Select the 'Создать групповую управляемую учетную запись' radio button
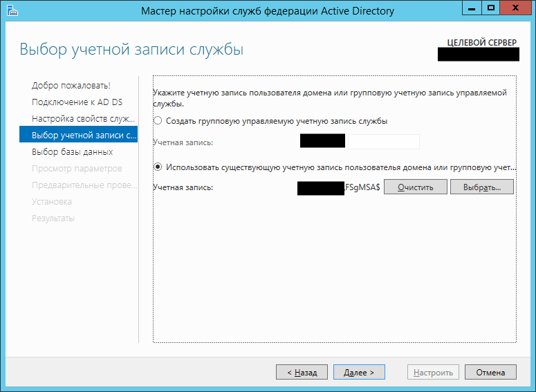536x392 pixels. [158, 121]
